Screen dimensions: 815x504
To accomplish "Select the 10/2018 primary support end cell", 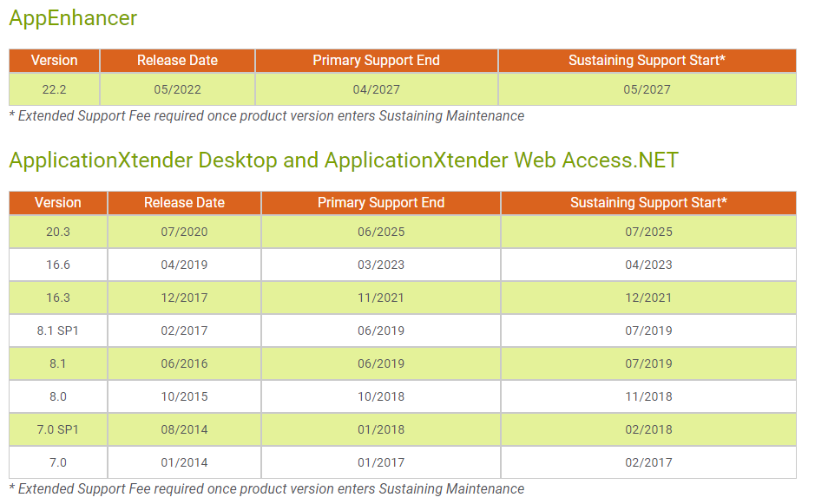I will coord(381,396).
